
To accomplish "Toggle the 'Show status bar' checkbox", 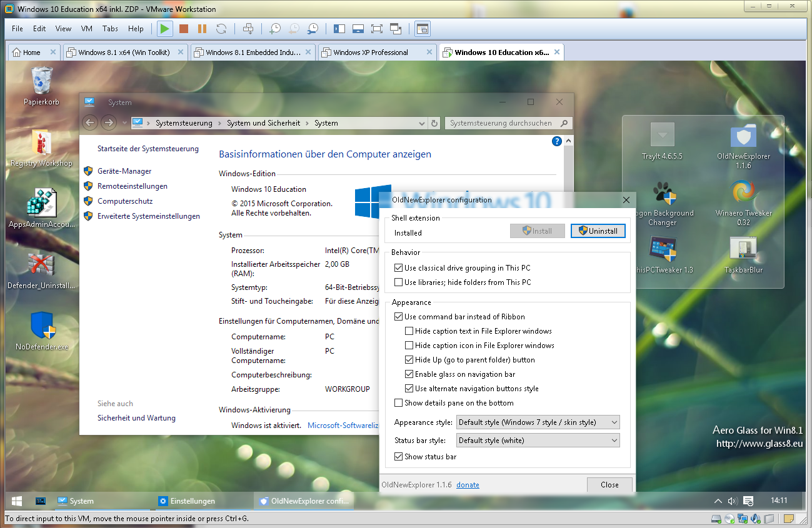I will coord(399,457).
